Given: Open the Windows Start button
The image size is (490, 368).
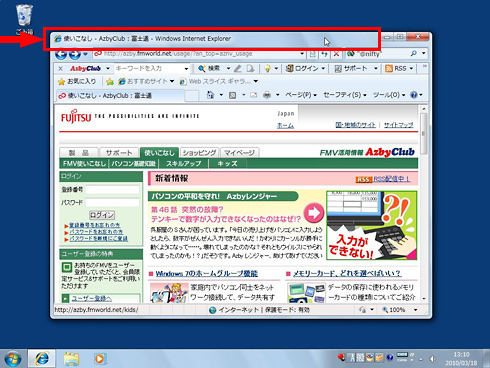Looking at the screenshot, I should (x=13, y=359).
